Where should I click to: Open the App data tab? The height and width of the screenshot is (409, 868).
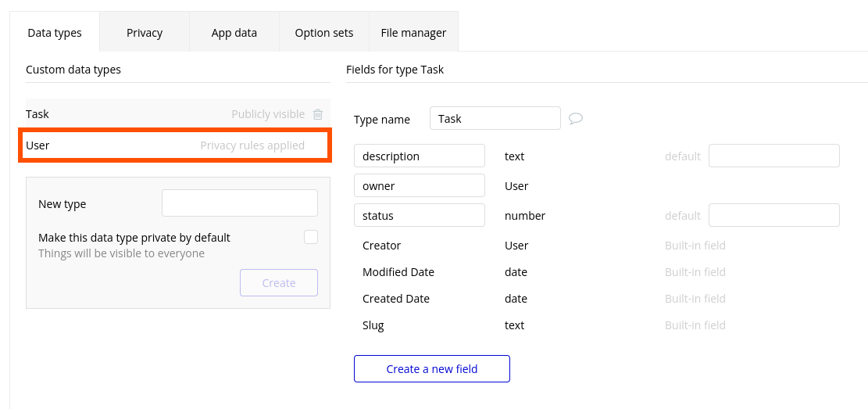tap(234, 33)
